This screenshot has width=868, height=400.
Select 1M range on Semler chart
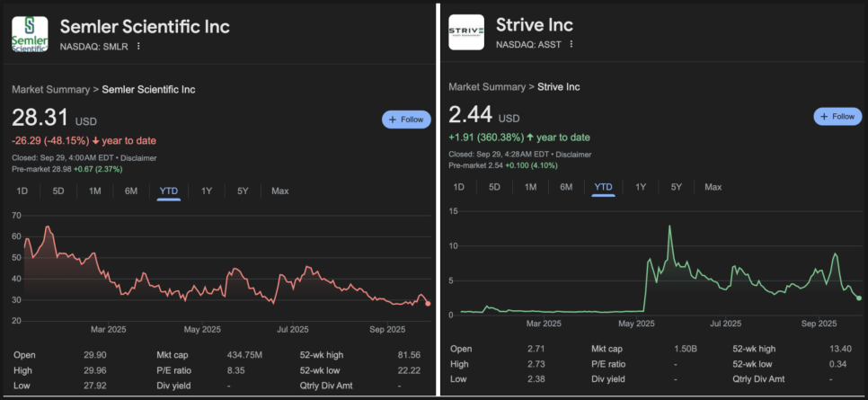click(94, 191)
